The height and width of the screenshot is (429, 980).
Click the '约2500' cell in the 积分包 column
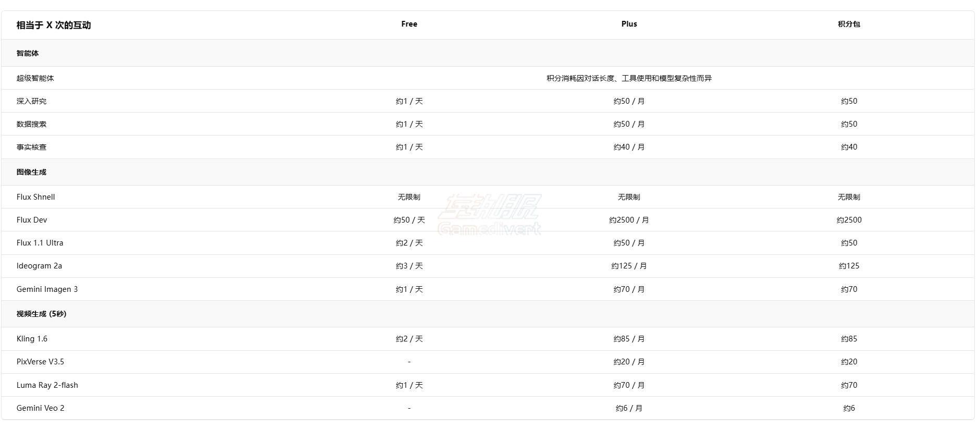pyautogui.click(x=849, y=220)
